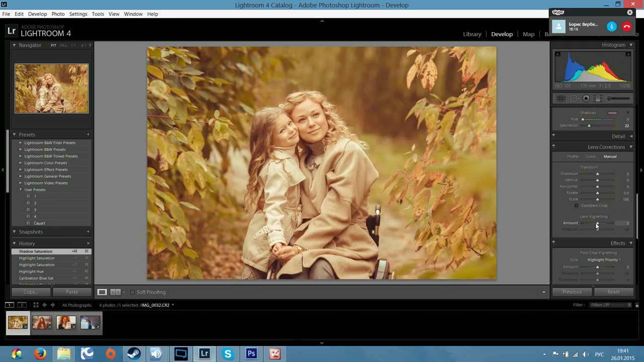Click the Previous button

[x=572, y=292]
